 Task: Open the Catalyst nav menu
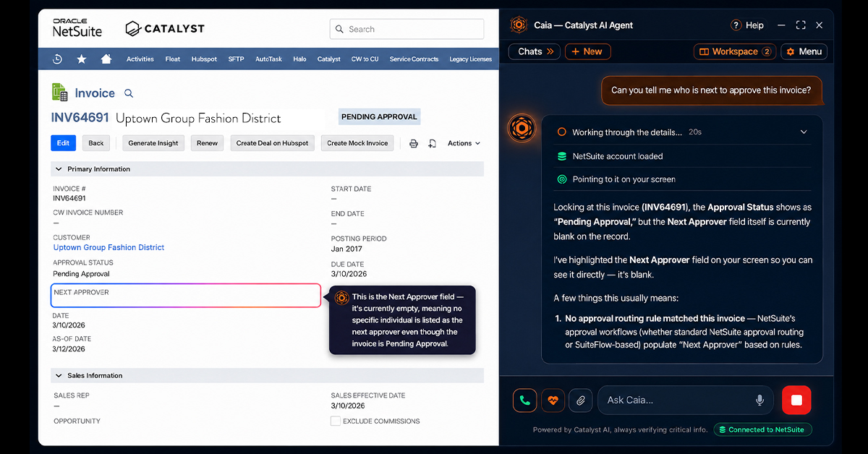[329, 59]
